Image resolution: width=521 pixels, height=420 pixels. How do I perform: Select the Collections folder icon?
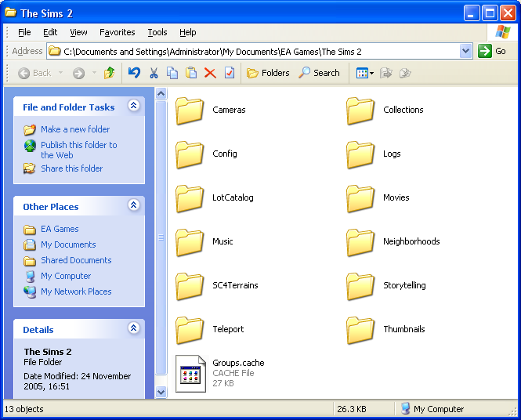(360, 110)
